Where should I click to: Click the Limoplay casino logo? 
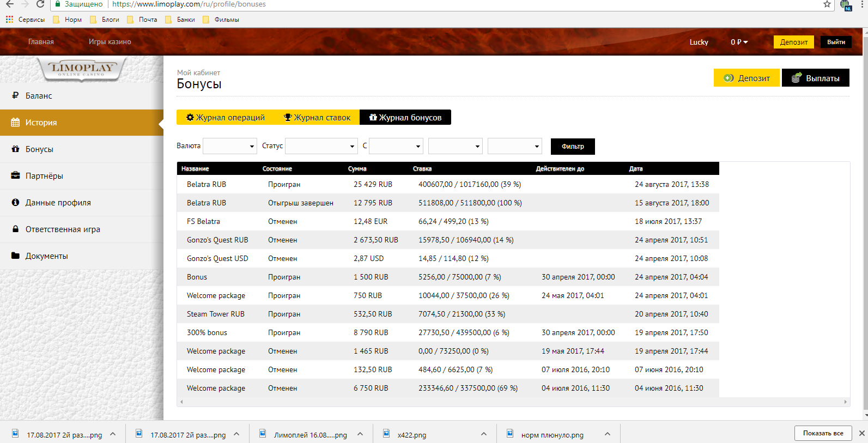click(82, 69)
